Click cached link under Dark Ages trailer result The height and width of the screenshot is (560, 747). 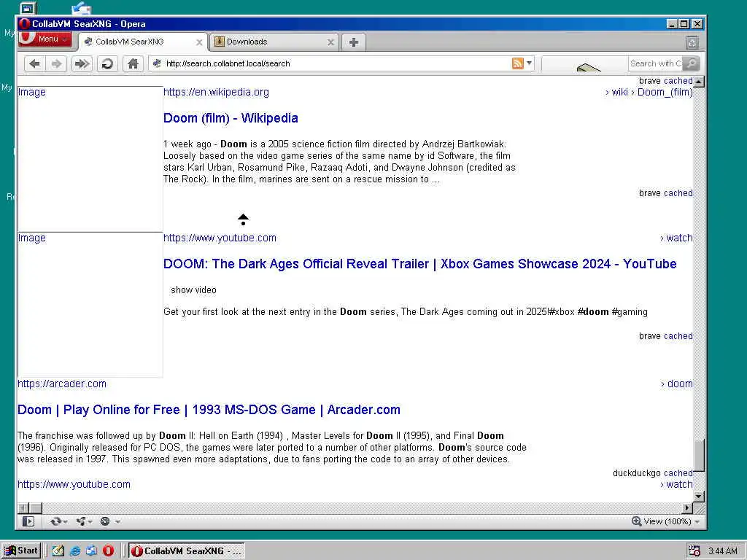pos(678,335)
